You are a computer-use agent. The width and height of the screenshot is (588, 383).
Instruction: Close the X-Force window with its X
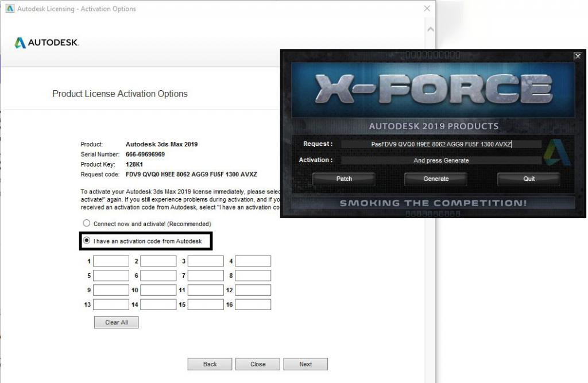[578, 56]
